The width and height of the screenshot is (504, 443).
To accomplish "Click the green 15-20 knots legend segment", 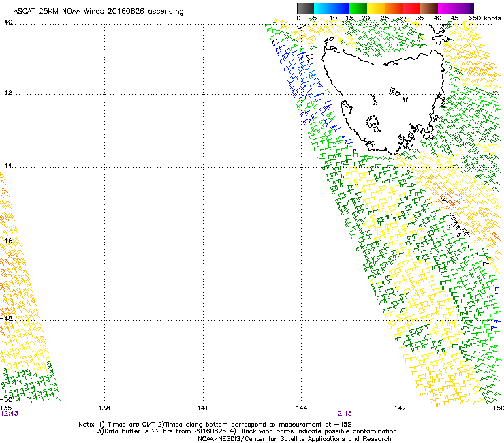I will tap(358, 8).
